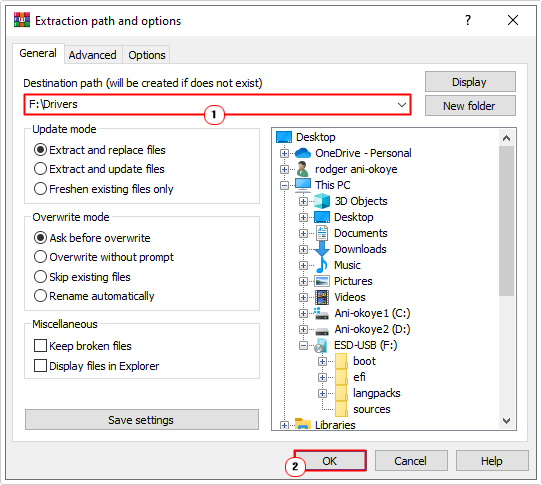Click the WinRAR icon in the title bar
542x485 pixels.
[22, 20]
